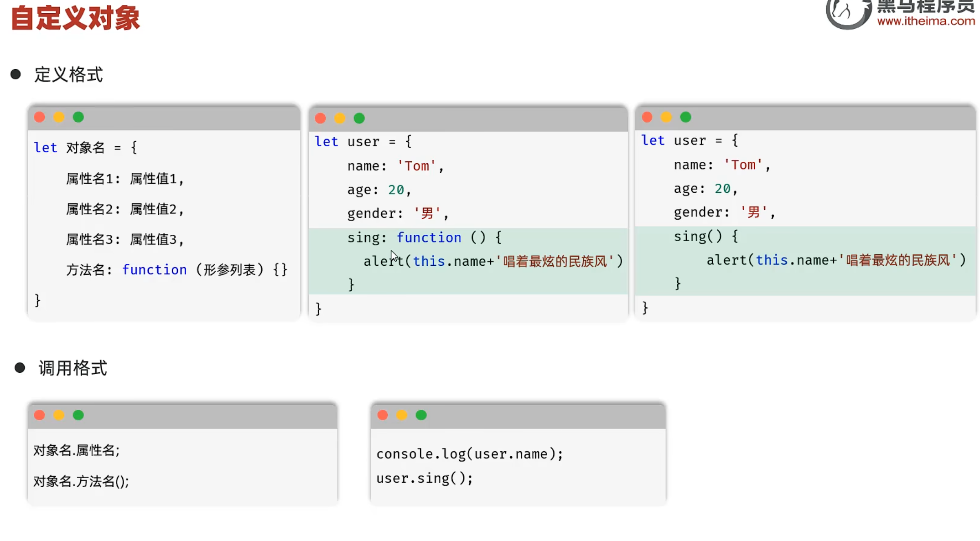Screen dimensions: 980x541
Task: Click green dot on console.log window
Action: click(421, 415)
